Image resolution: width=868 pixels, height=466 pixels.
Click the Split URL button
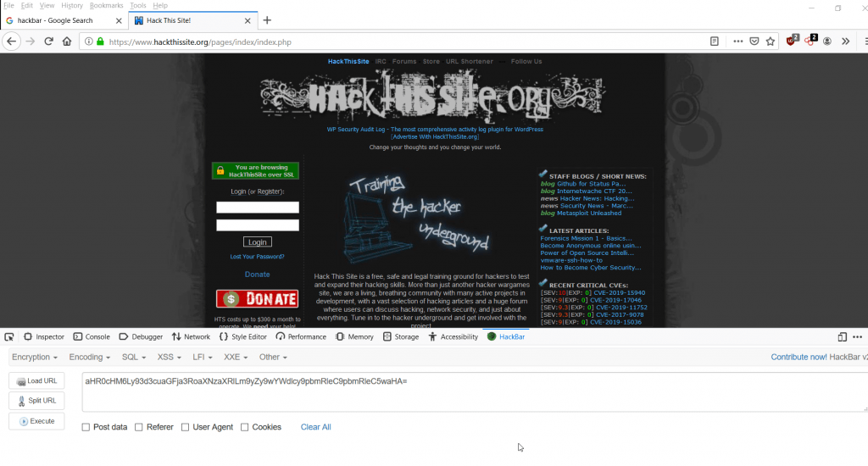36,401
